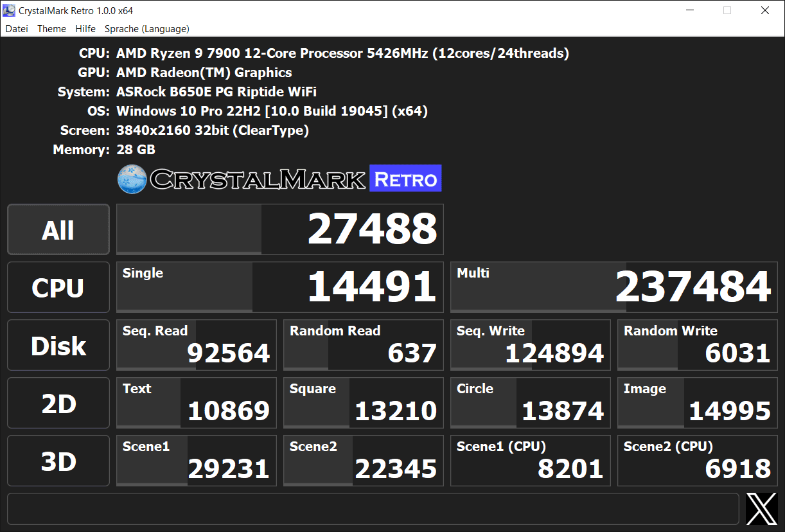Viewport: 785px width, 532px height.
Task: Click the Memory info 28 GB
Action: tap(136, 150)
